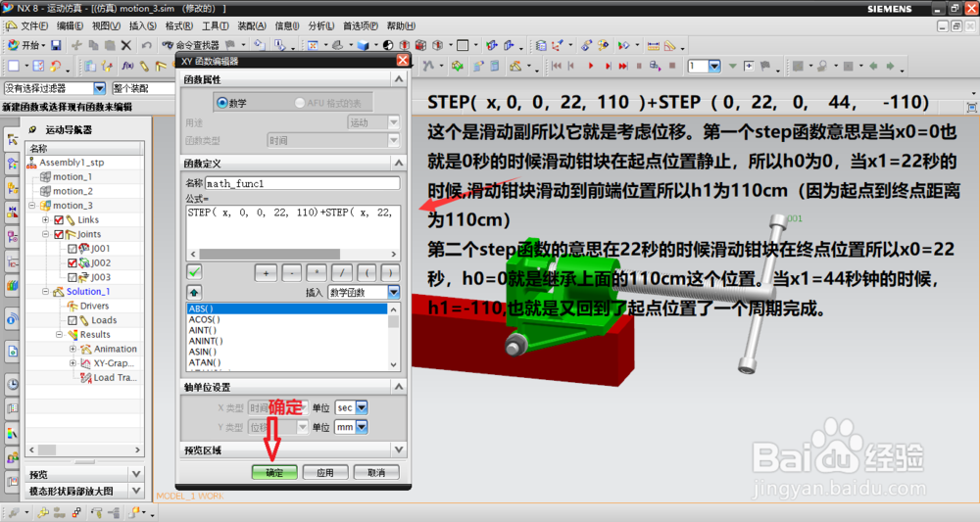Click the Rewind to first frame icon
Image resolution: width=980 pixels, height=522 pixels.
[557, 66]
